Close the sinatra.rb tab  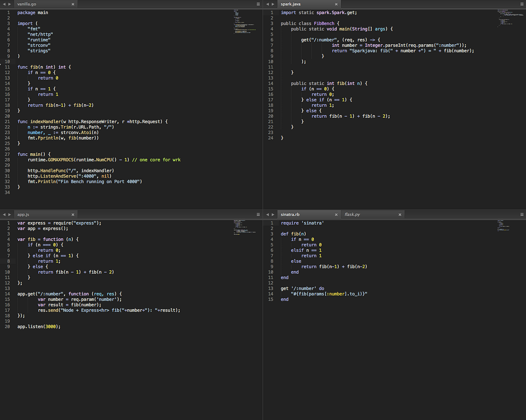tap(336, 214)
